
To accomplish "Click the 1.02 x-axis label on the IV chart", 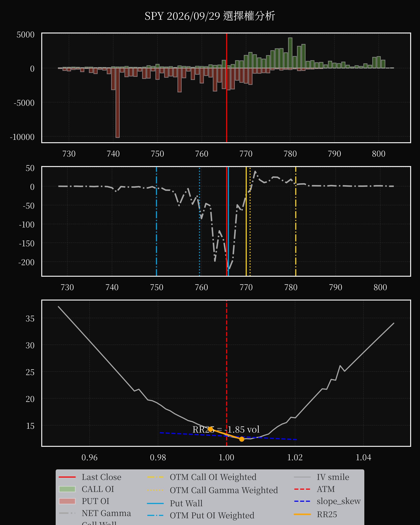I will coord(295,458).
